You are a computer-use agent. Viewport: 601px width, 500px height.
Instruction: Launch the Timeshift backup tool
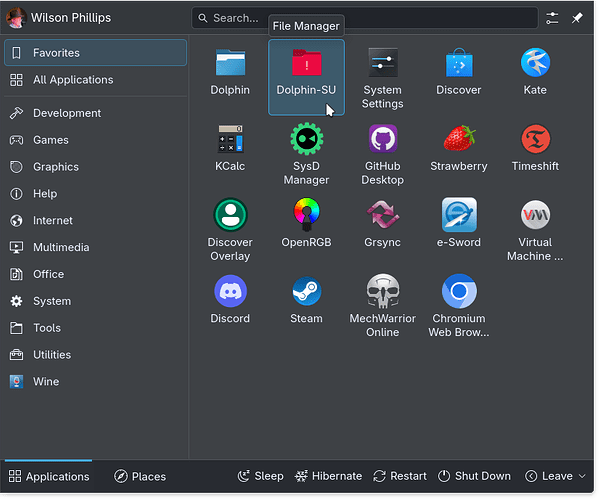[x=535, y=139]
